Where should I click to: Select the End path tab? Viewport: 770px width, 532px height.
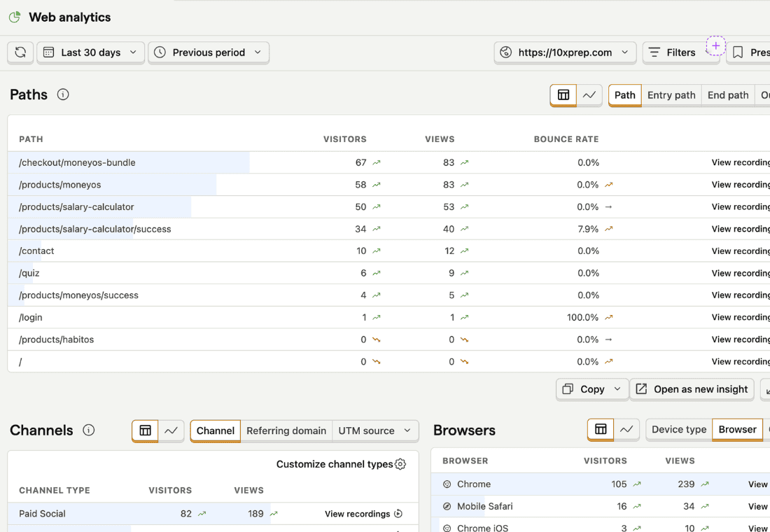728,95
